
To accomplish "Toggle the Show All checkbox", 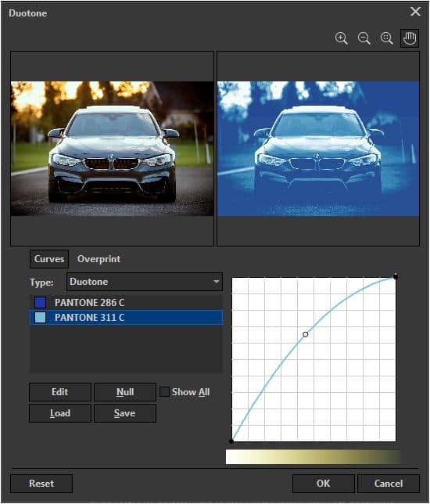I will pos(164,391).
